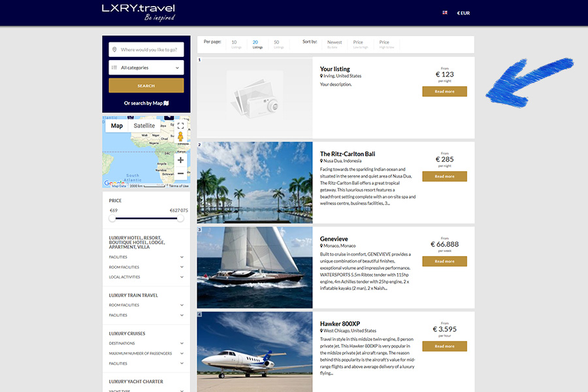The image size is (588, 392).
Task: Zoom out on the map with the minus button
Action: point(180,173)
